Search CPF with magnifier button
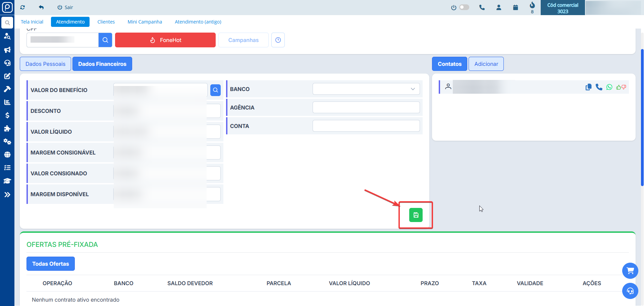Image resolution: width=644 pixels, height=306 pixels. coord(105,40)
